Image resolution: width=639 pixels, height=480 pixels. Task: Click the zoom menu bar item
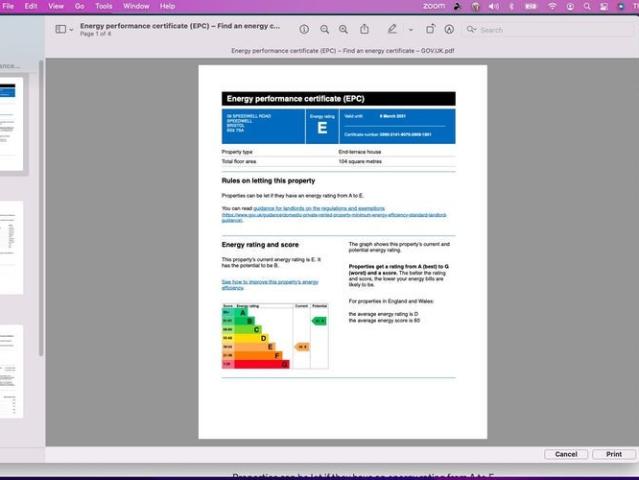pyautogui.click(x=434, y=6)
